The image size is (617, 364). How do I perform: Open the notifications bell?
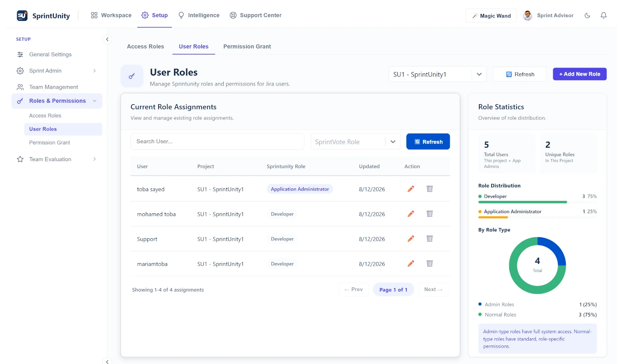603,15
